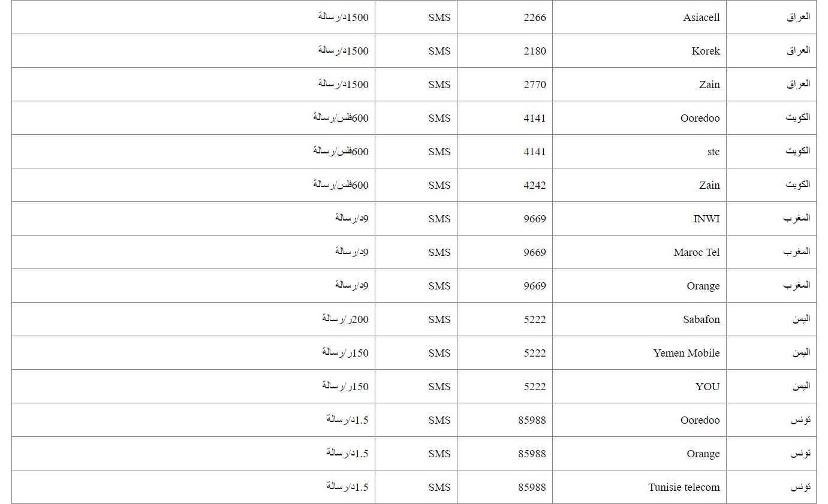
Task: Select the INWI operator cell
Action: tap(706, 219)
